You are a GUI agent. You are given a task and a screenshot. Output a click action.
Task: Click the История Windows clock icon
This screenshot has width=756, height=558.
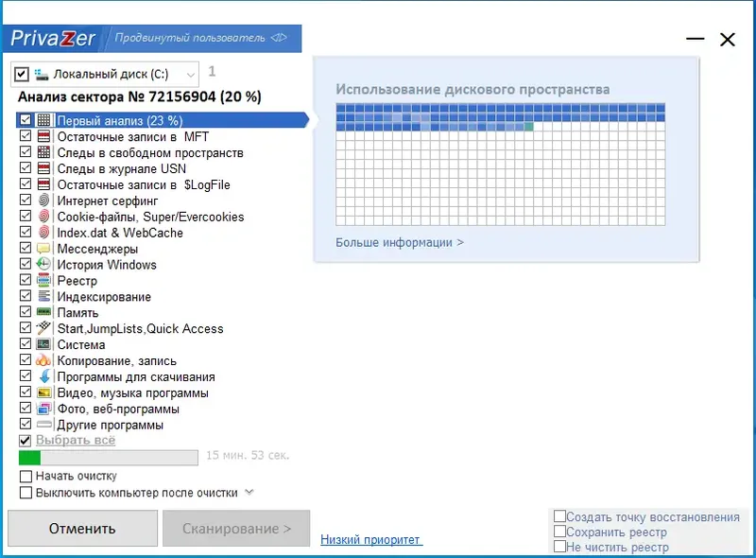point(43,264)
